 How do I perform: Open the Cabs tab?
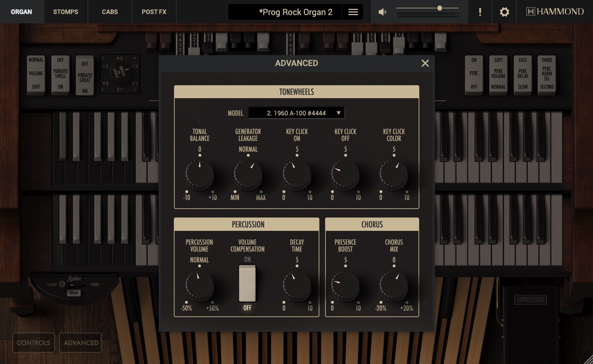(x=110, y=12)
